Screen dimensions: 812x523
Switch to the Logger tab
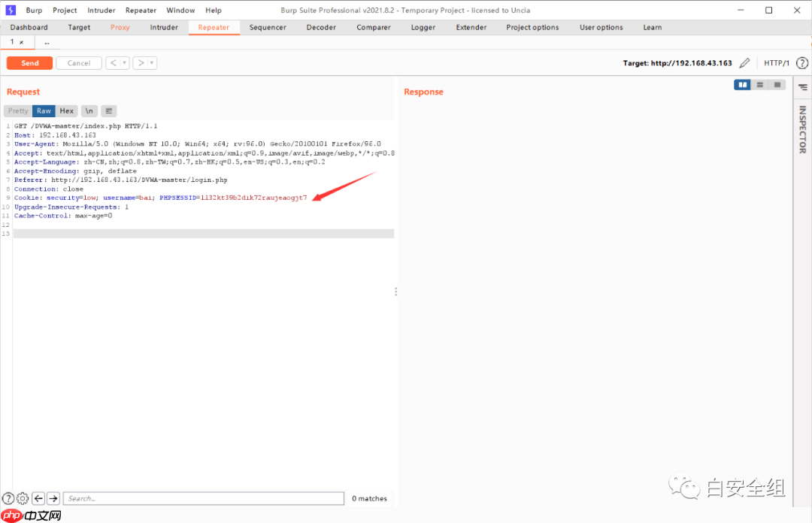pyautogui.click(x=423, y=28)
